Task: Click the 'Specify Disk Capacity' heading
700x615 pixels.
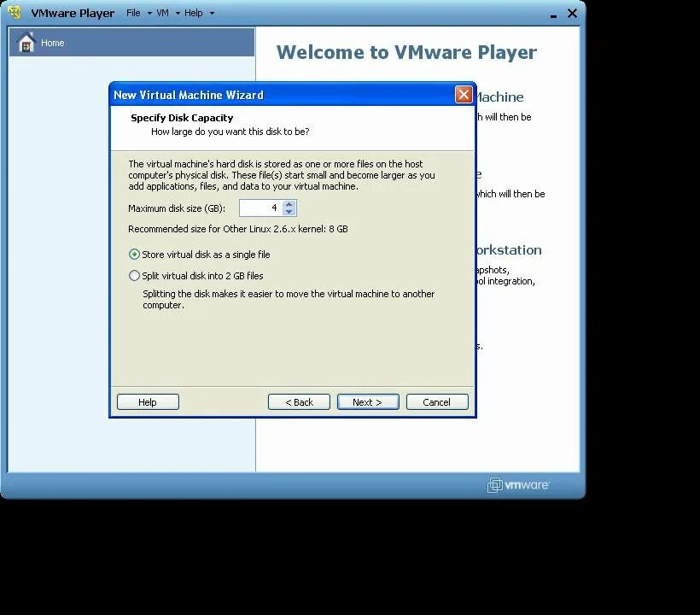Action: [x=182, y=118]
